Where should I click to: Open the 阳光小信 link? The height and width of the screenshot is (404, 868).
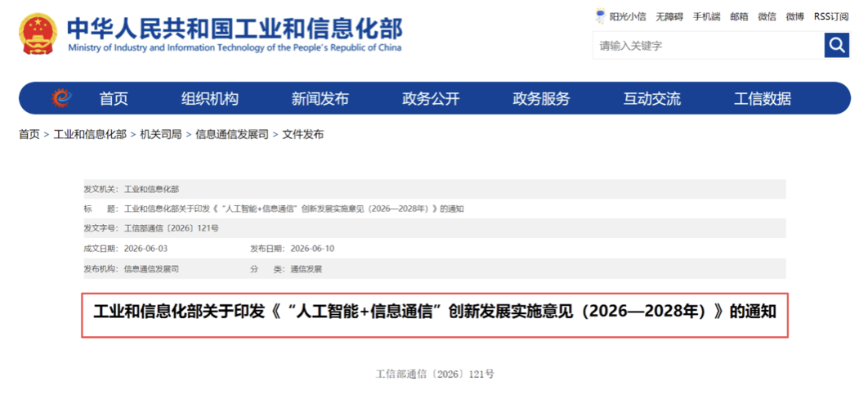pos(628,16)
